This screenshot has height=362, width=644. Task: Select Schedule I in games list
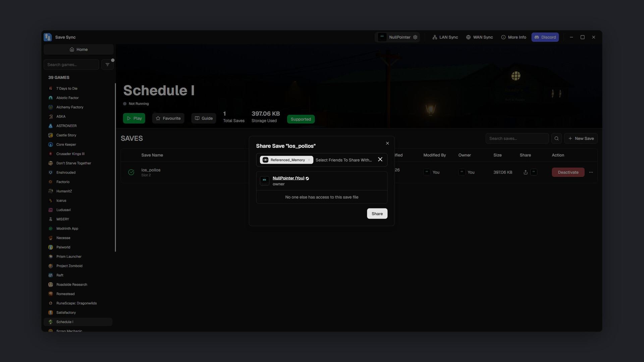tap(78, 322)
